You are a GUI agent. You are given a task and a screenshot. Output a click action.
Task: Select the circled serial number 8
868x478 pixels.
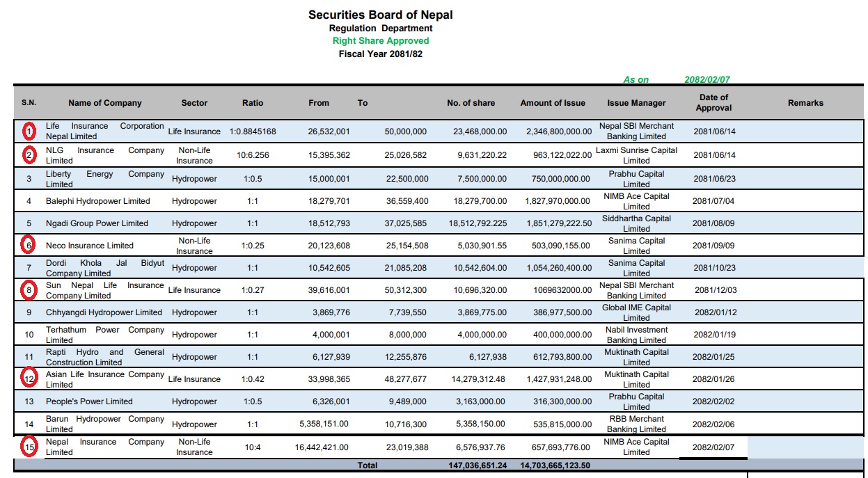tap(29, 289)
